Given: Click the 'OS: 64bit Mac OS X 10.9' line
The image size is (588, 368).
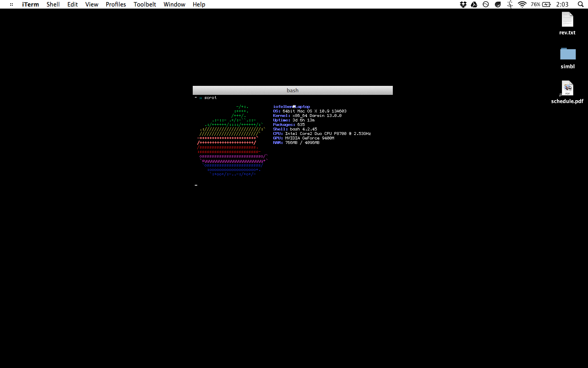Looking at the screenshot, I should (x=310, y=111).
